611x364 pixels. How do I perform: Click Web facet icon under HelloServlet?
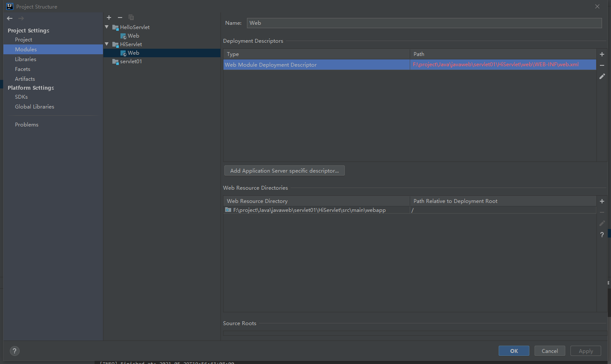(123, 36)
